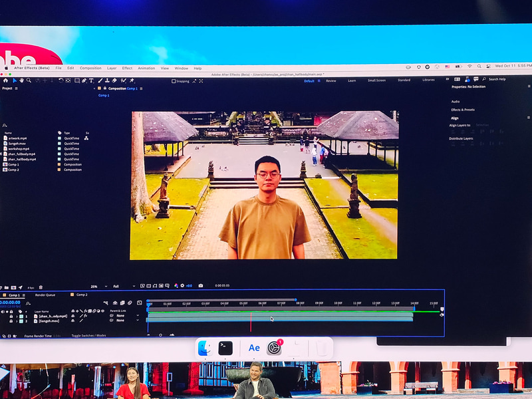Switch to the Render Queue tab
Viewport: 532px width, 399px height.
tap(45, 295)
